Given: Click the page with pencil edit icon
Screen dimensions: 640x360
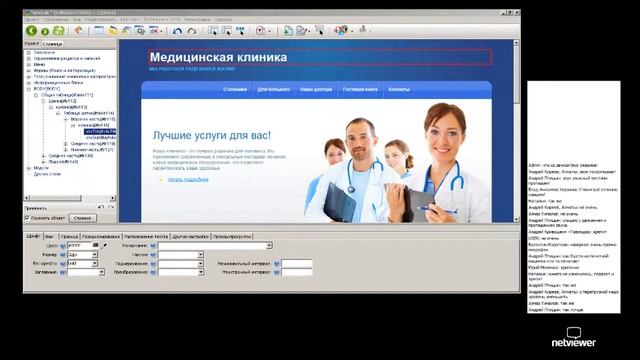Looking at the screenshot, I should 302,31.
